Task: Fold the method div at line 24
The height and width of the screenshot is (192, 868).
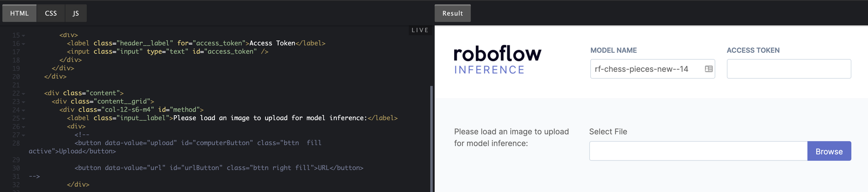Action: click(24, 110)
